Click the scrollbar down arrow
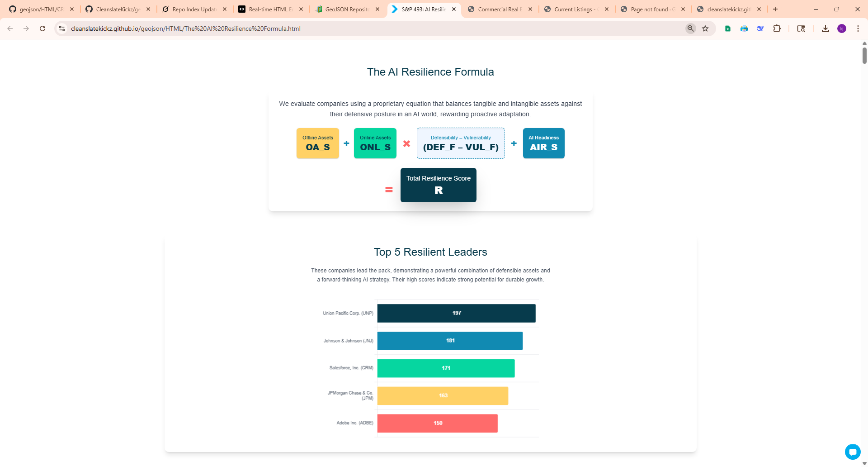Screen dimensions: 868x467 [864, 463]
